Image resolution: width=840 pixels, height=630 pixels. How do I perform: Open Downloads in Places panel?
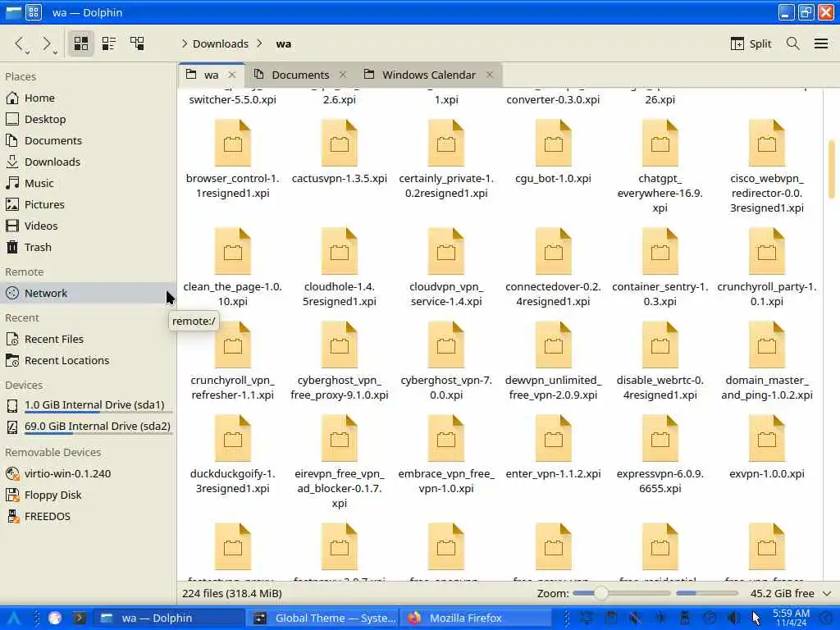tap(88, 162)
